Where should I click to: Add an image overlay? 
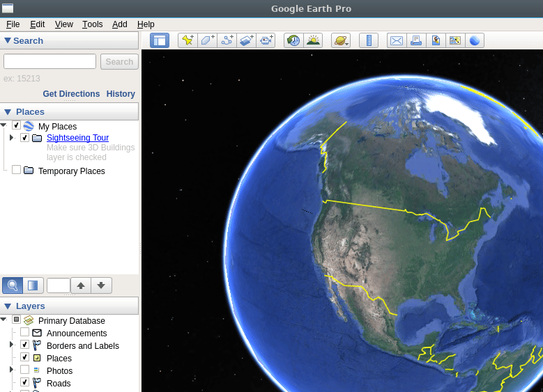coord(246,40)
